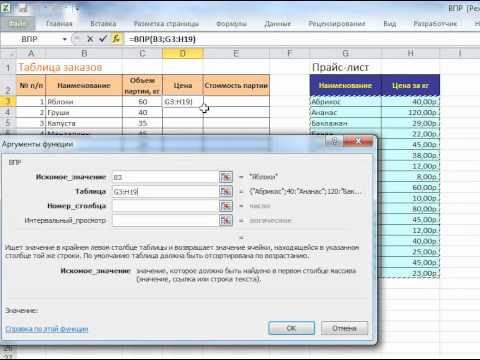
Task: Click the insert function fx icon
Action: 116,39
